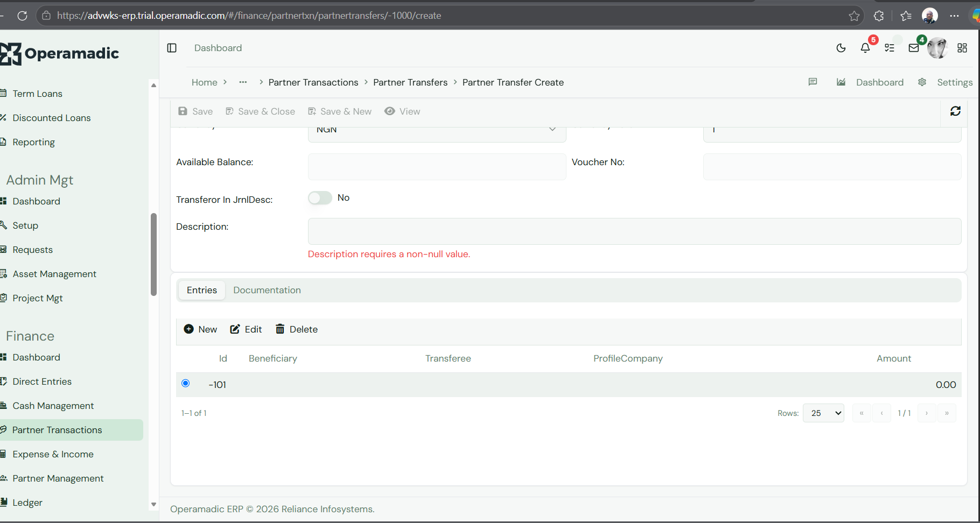Go to Home breadcrumb
The image size is (980, 523).
[x=205, y=82]
